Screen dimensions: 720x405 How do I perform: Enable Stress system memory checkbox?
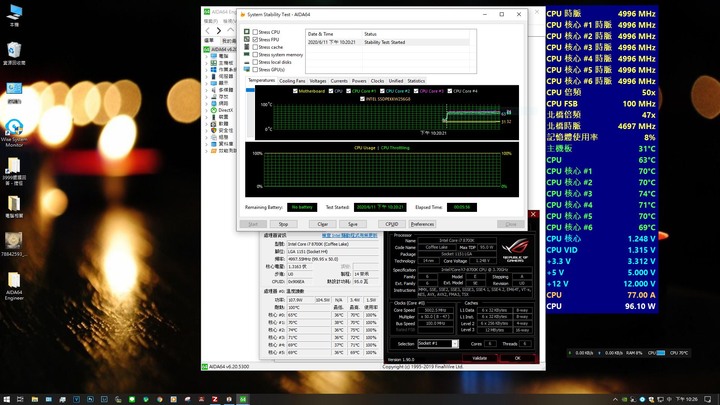255,55
